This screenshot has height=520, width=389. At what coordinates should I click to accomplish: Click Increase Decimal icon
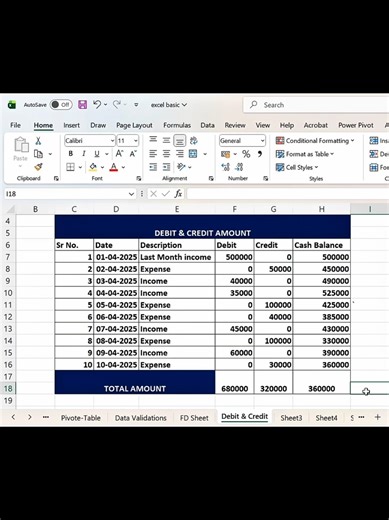(225, 167)
